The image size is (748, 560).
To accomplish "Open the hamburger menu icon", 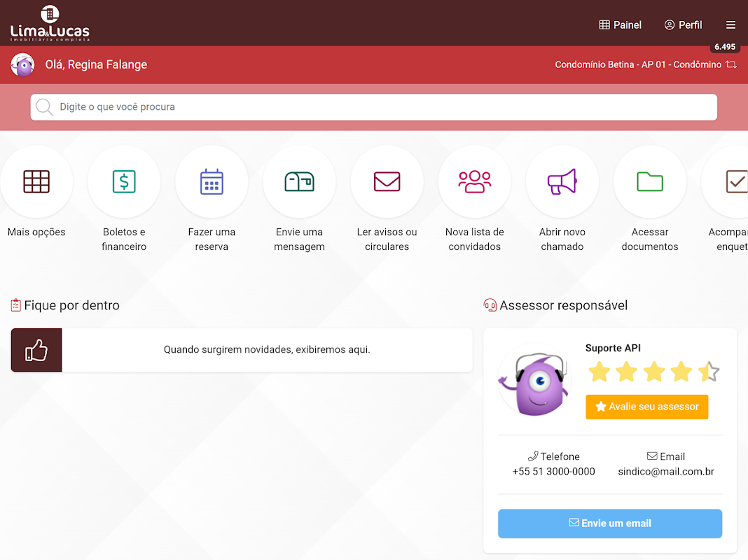I will point(730,24).
